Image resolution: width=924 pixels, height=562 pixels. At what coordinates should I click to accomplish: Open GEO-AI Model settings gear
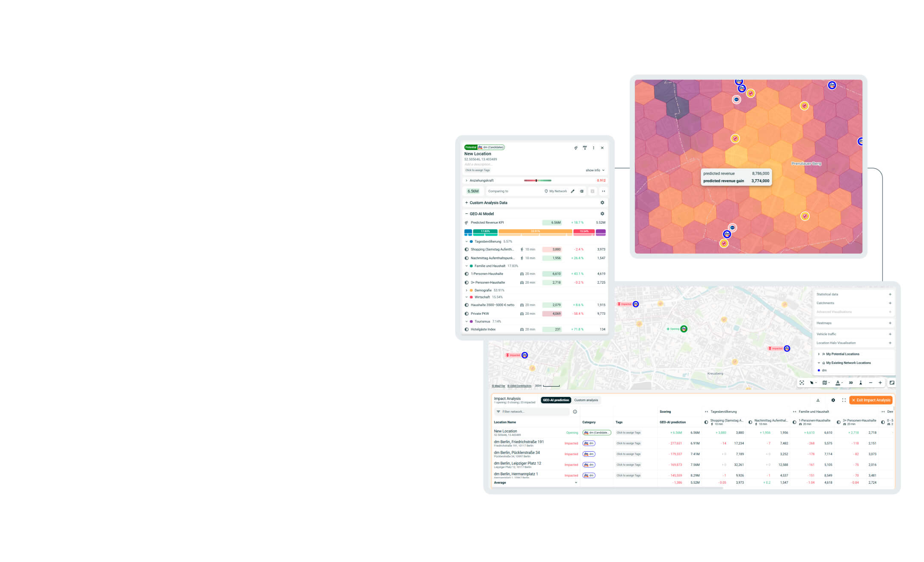[602, 213]
